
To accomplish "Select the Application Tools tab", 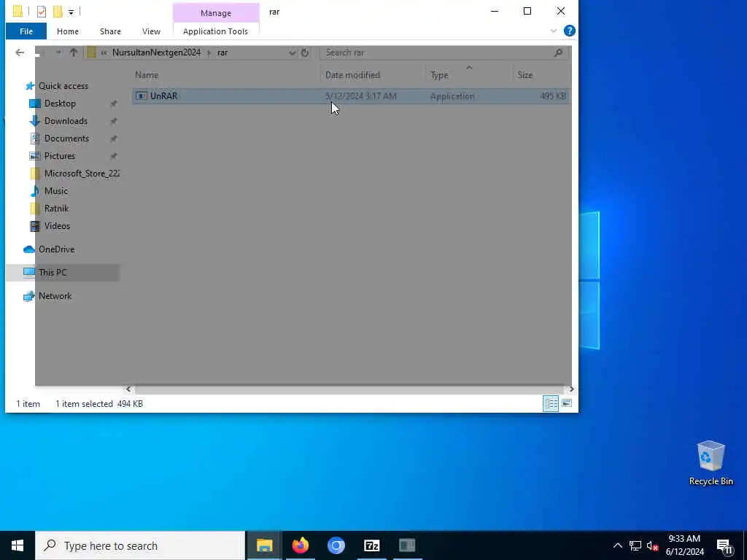I will point(215,31).
